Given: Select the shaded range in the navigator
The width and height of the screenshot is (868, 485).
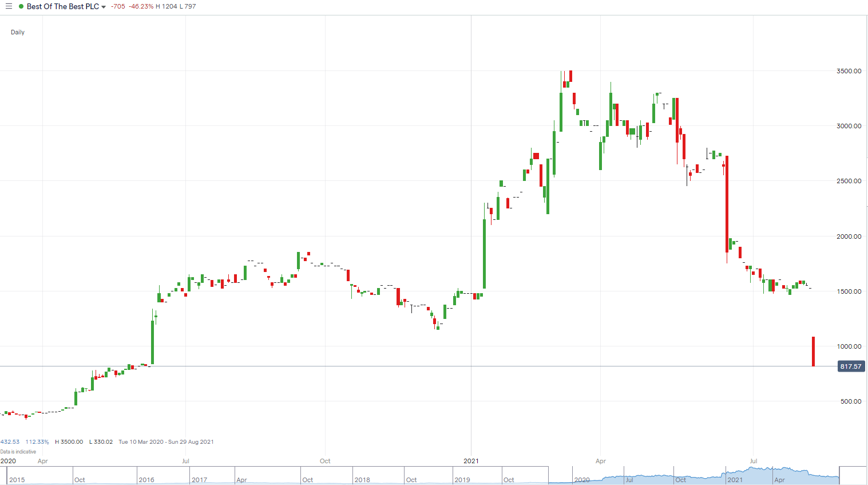Looking at the screenshot, I should 693,475.
